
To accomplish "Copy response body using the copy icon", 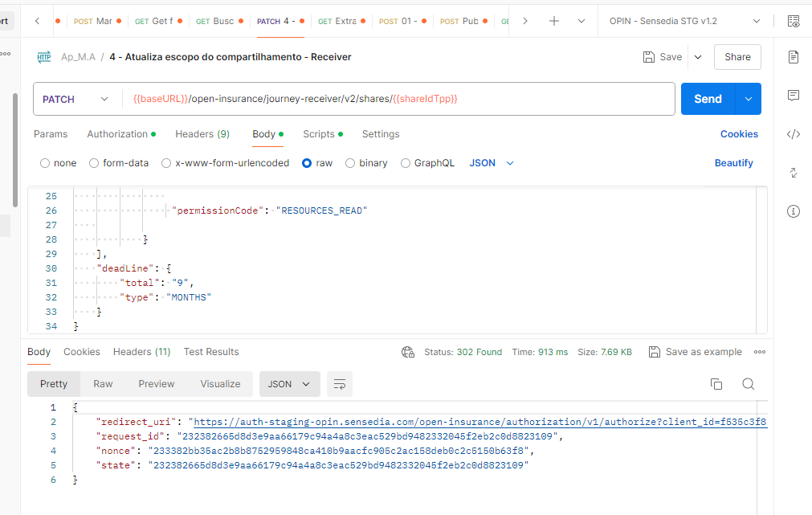I will (716, 384).
